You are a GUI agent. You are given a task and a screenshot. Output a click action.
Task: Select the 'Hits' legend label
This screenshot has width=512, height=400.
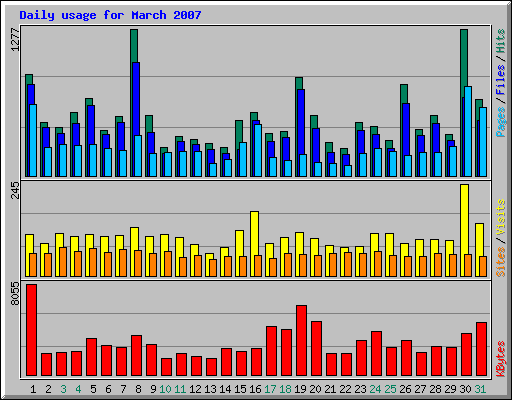[x=500, y=41]
